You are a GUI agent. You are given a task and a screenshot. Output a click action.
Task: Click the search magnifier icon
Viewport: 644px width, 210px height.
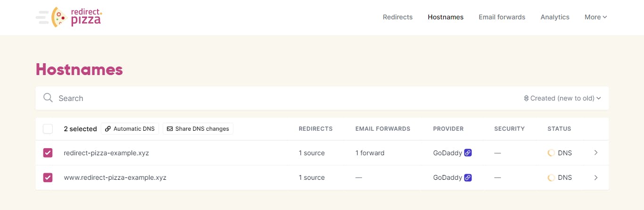[x=48, y=98]
